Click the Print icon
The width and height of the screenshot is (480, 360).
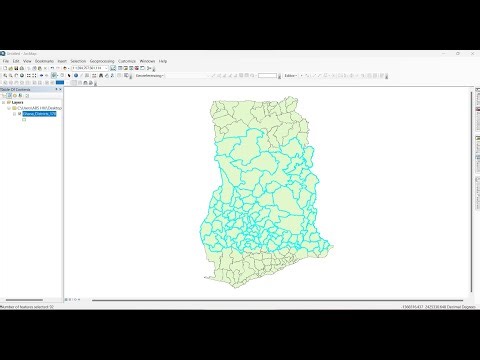22,68
